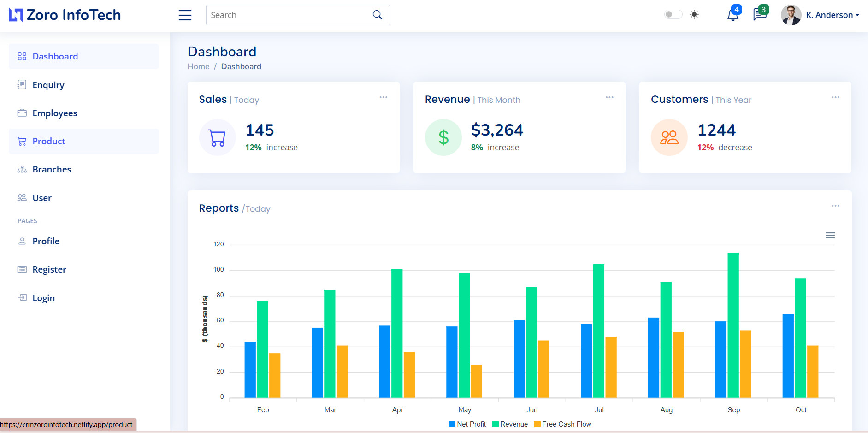Click the User people icon in sidebar
This screenshot has width=868, height=433.
point(22,197)
